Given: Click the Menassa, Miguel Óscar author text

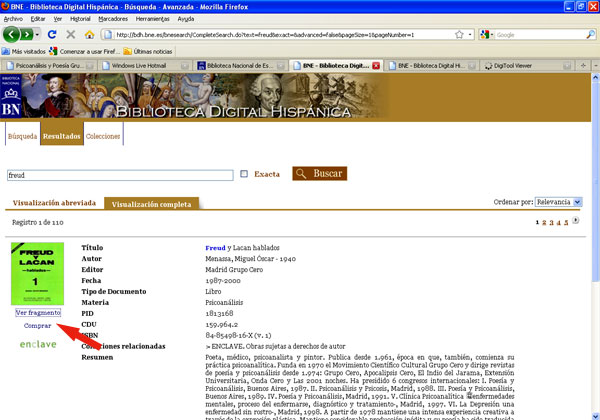Looking at the screenshot, I should coord(250,259).
